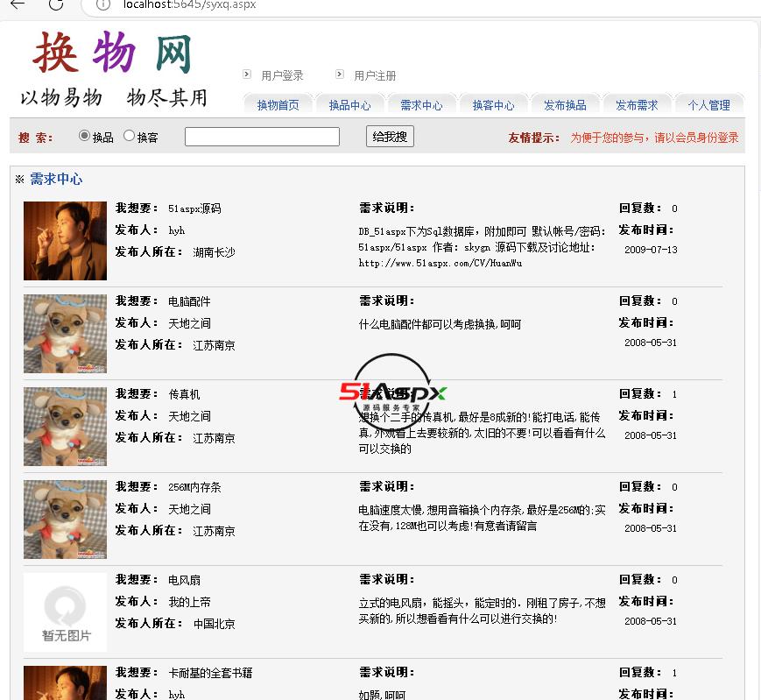This screenshot has height=700, width=761.
Task: Click the arrow icon beside 用户注册
Action: pos(340,74)
